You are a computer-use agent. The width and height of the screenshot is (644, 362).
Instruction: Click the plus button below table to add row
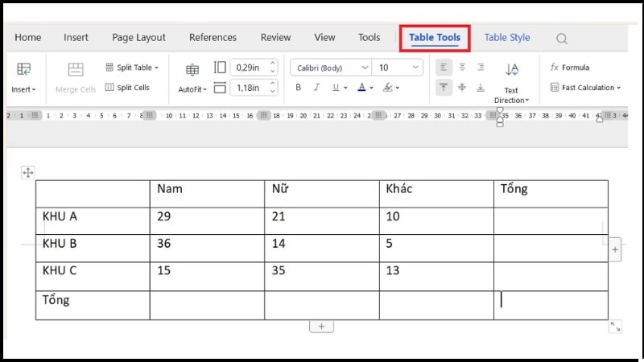321,326
